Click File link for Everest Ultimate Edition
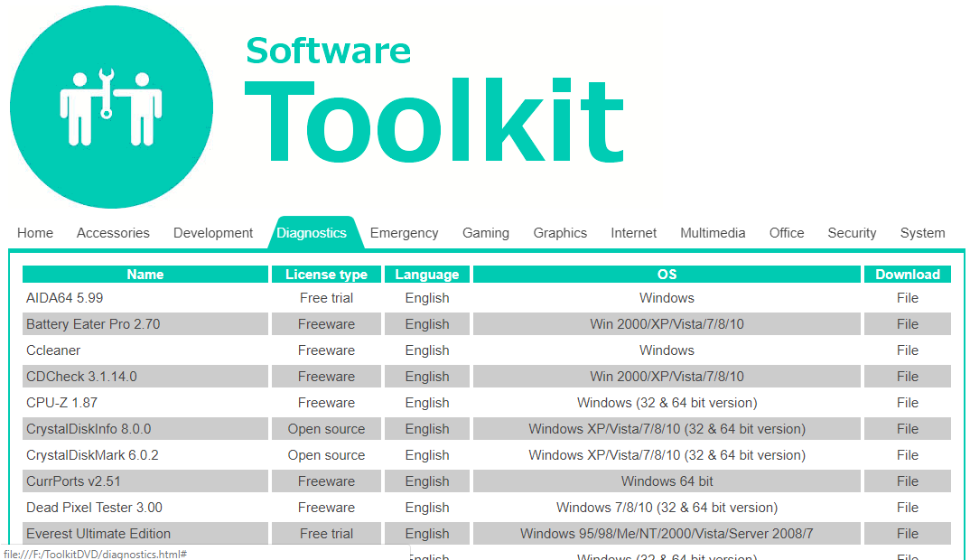This screenshot has width=970, height=560. pos(908,534)
